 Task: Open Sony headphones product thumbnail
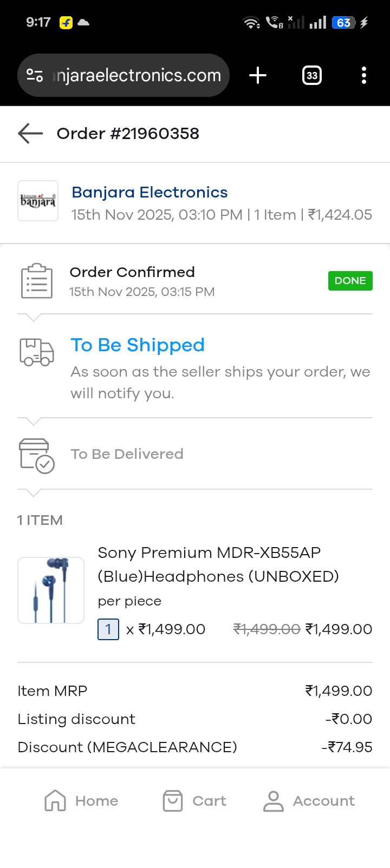pos(51,590)
